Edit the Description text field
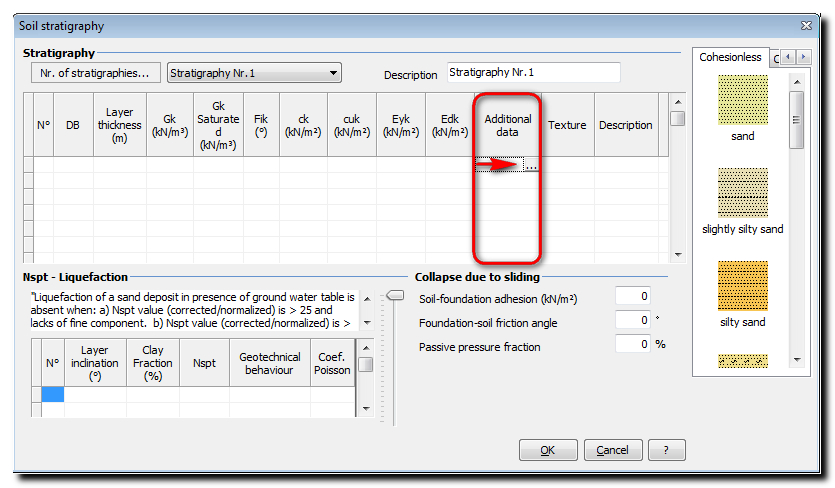The height and width of the screenshot is (488, 835). pos(534,72)
